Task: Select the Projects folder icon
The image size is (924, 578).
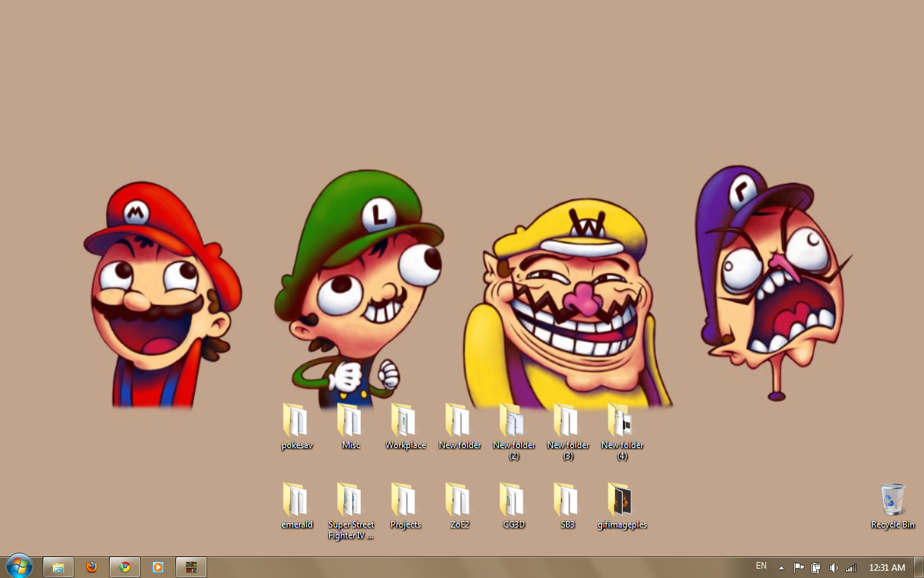Action: pyautogui.click(x=405, y=499)
